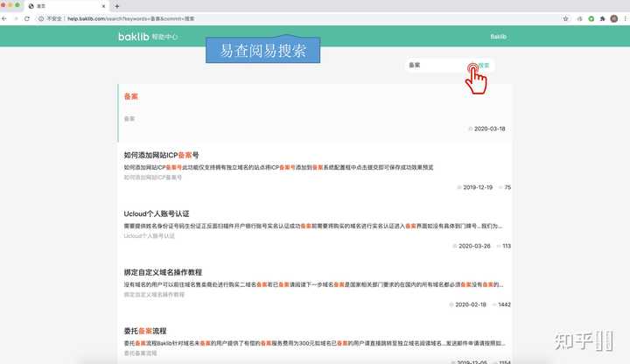630x364 pixels.
Task: Open the Baklib link in header right
Action: point(498,37)
